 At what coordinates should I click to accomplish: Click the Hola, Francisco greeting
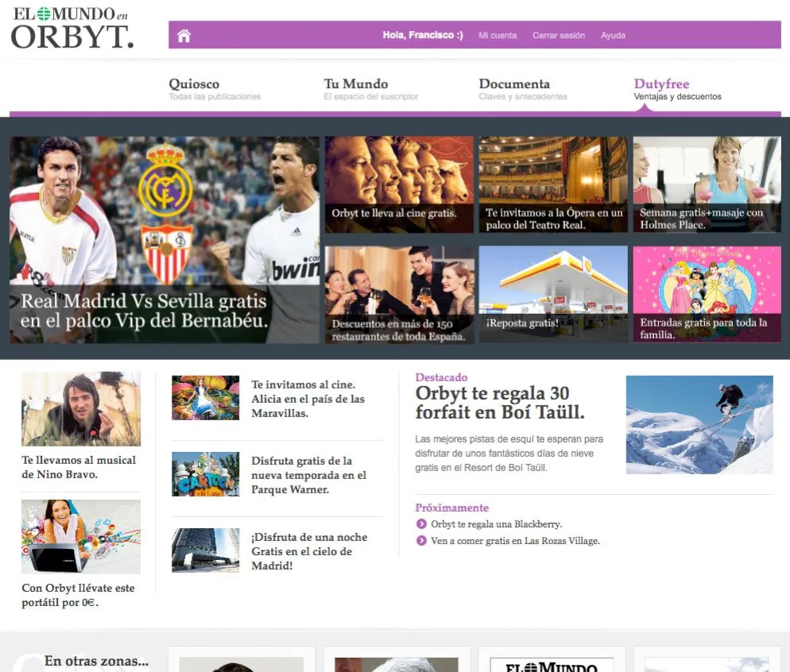[423, 35]
